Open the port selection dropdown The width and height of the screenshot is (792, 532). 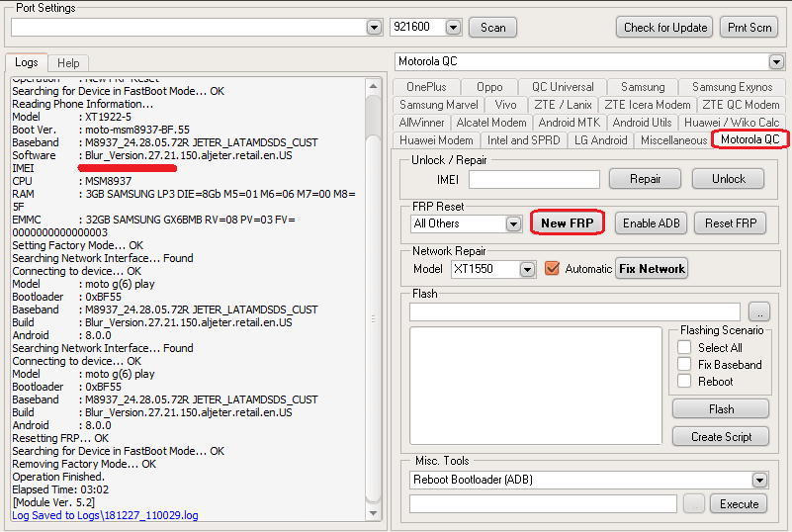[374, 28]
